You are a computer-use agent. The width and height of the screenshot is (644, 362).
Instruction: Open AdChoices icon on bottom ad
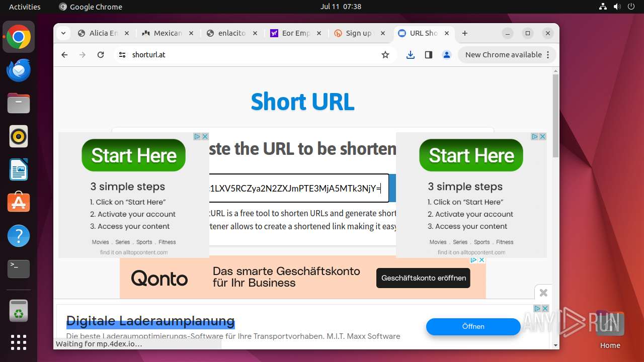537,308
